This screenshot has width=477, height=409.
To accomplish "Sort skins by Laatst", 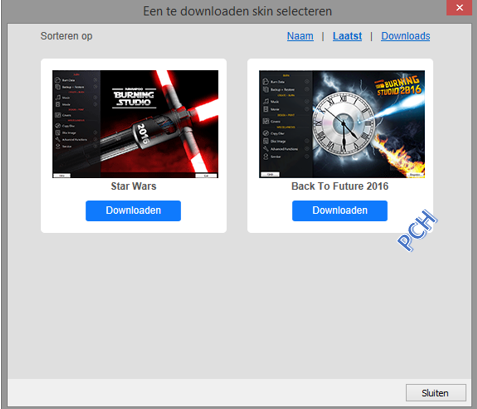I will click(347, 36).
